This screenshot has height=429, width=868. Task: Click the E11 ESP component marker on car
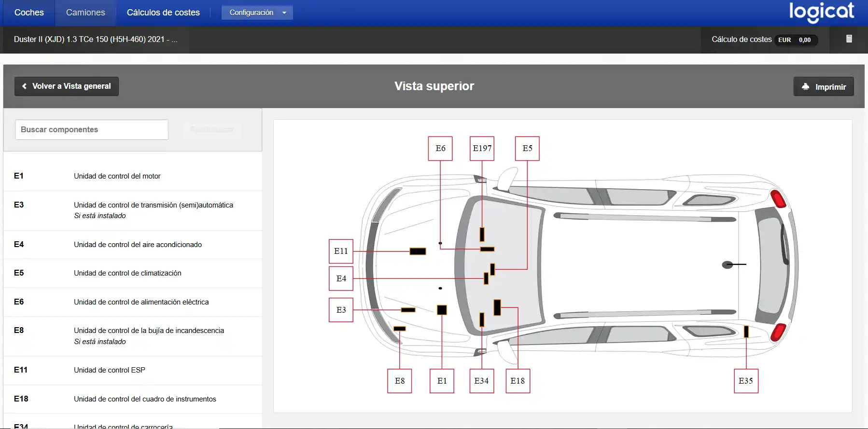tap(418, 251)
